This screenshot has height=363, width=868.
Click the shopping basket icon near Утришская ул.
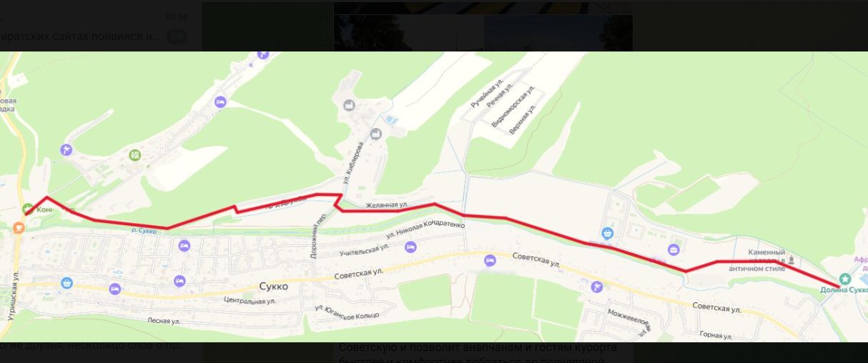click(66, 282)
